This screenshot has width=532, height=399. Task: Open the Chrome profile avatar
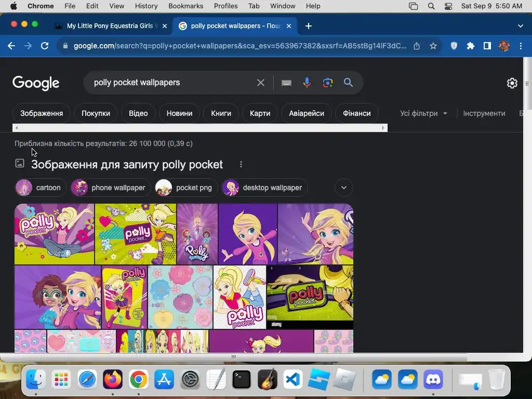tap(504, 46)
